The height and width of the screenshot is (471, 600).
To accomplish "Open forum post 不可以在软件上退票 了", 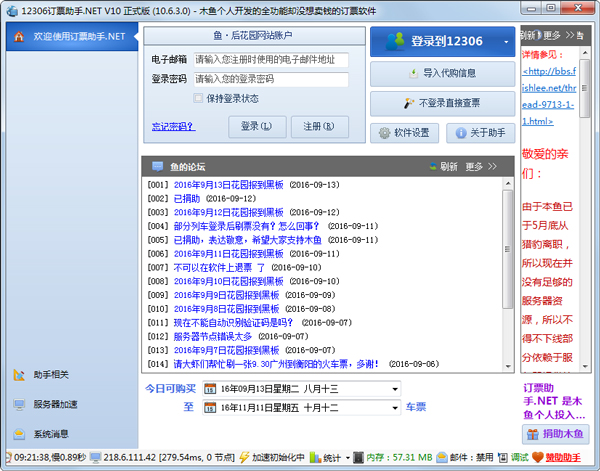I will coord(219,267).
